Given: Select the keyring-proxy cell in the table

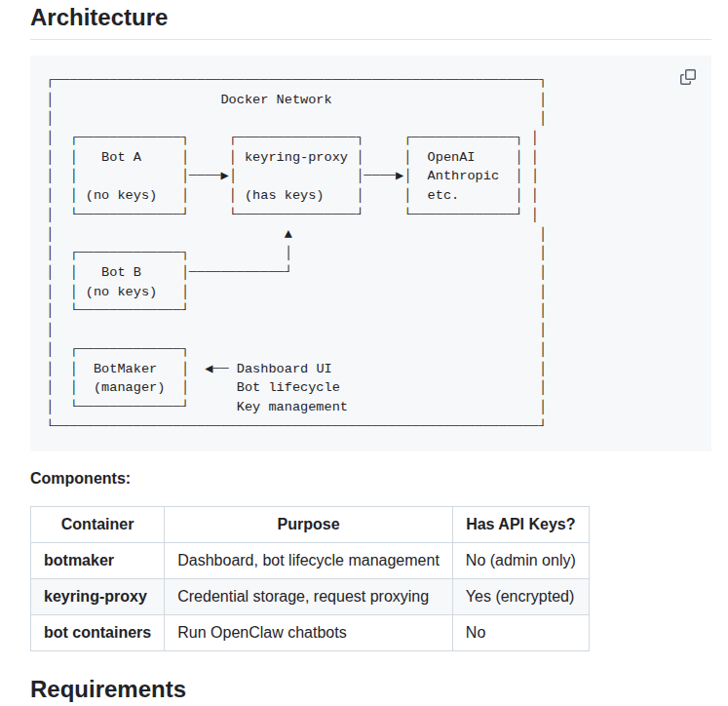Looking at the screenshot, I should tap(96, 597).
